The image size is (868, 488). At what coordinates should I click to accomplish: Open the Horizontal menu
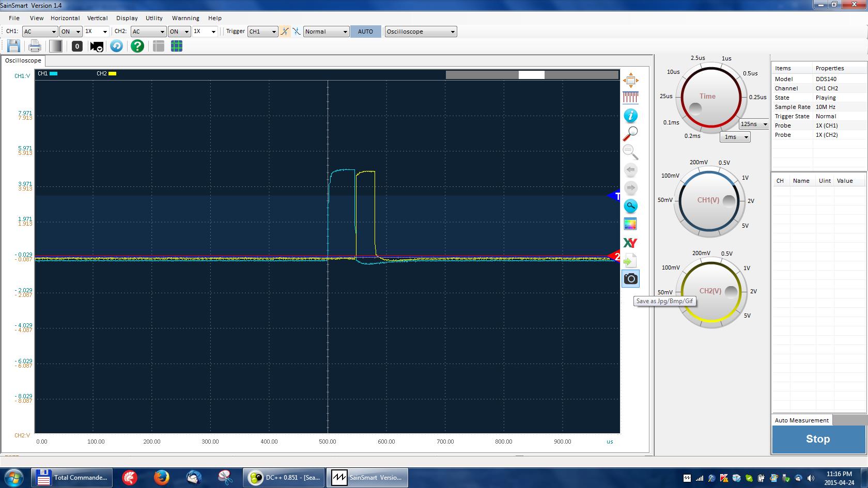pos(65,18)
